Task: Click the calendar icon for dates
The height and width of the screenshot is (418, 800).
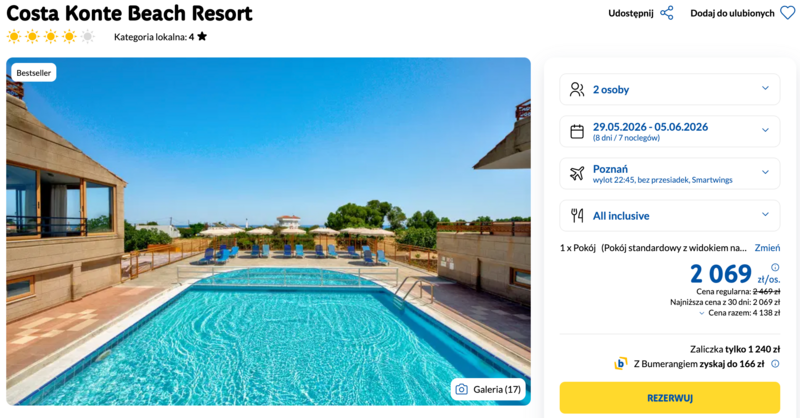Action: tap(577, 132)
